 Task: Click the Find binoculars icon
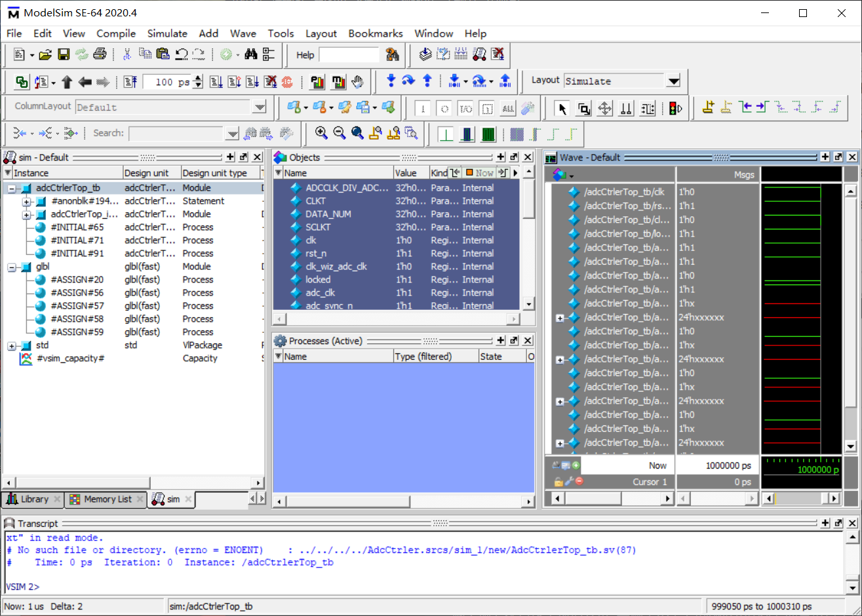pos(251,54)
